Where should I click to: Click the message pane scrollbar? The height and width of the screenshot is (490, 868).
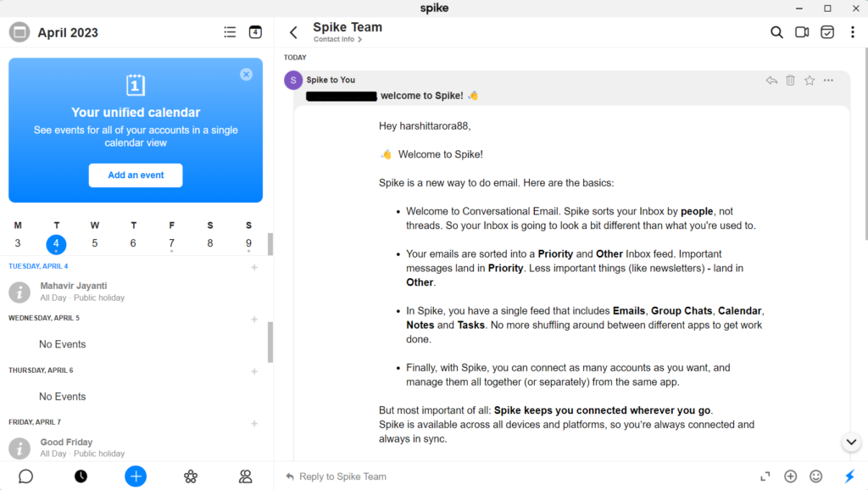click(865, 144)
